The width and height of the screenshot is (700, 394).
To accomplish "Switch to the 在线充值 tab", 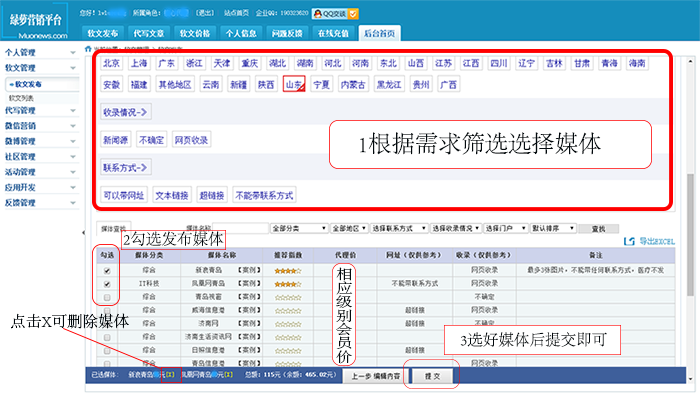I will point(333,33).
